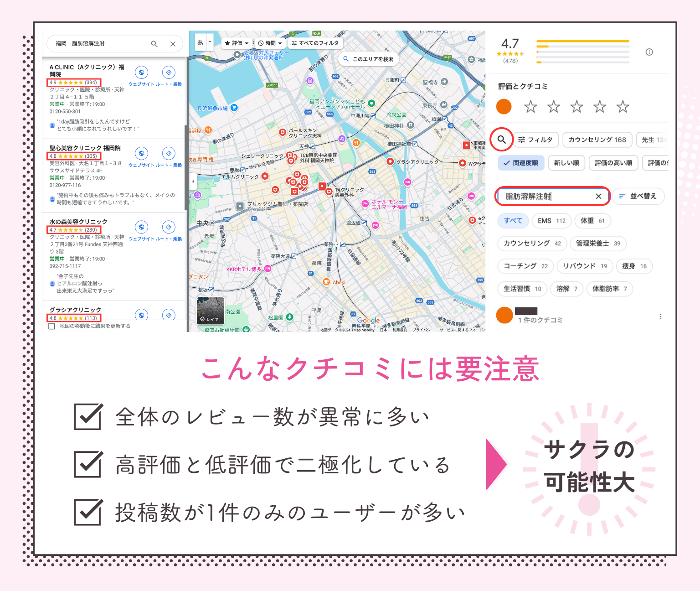Click the review search magnifier icon
700x591 pixels.
(x=502, y=140)
